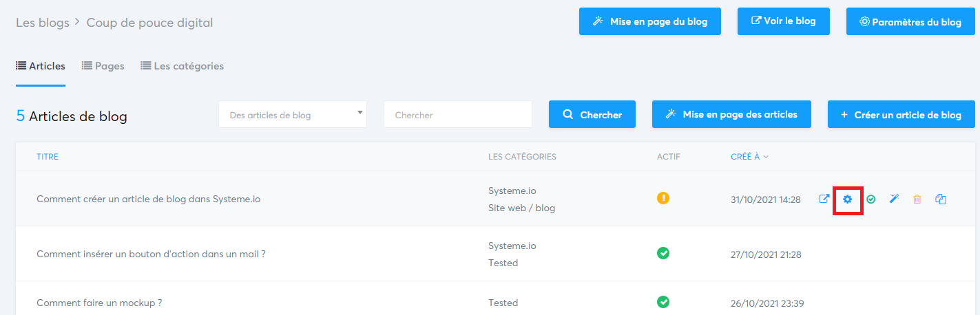Click the green publish checkmark icon
The width and height of the screenshot is (980, 315).
[871, 199]
